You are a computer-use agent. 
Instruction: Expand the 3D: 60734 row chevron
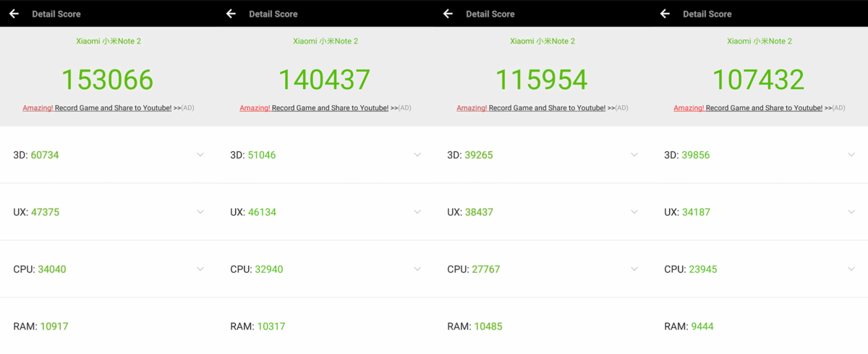pyautogui.click(x=200, y=155)
